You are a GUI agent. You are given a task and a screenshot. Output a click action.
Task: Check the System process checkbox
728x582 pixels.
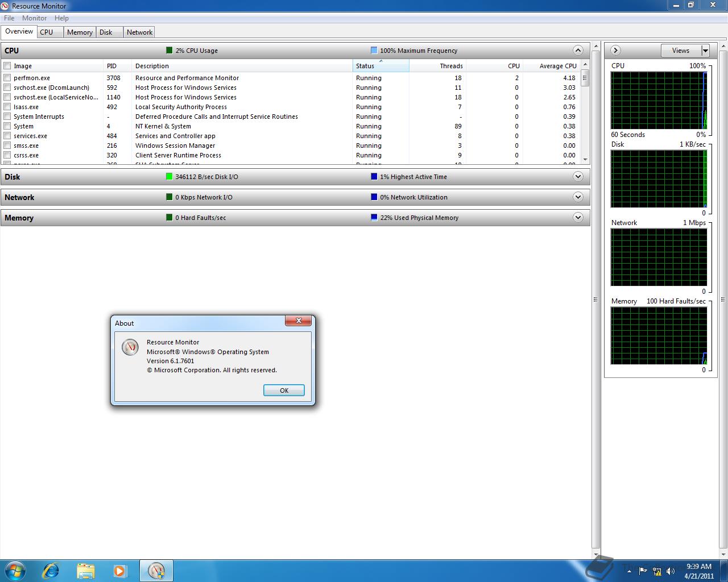pyautogui.click(x=7, y=126)
